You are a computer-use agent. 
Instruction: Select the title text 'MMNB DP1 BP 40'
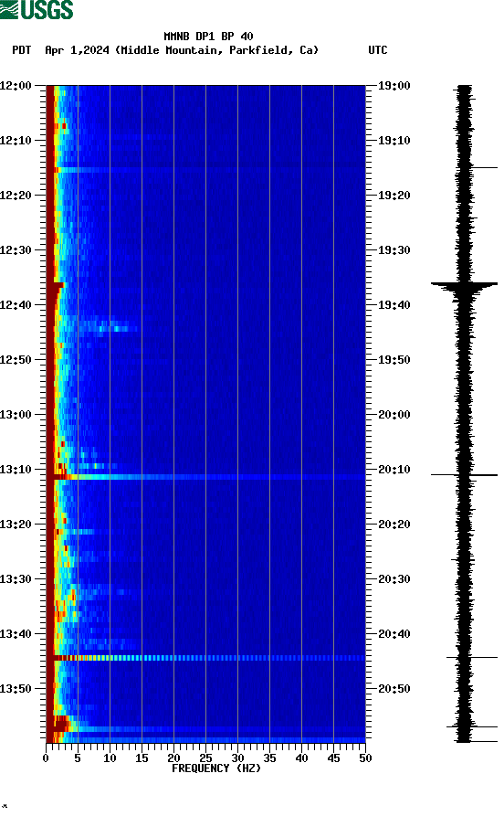[x=208, y=37]
